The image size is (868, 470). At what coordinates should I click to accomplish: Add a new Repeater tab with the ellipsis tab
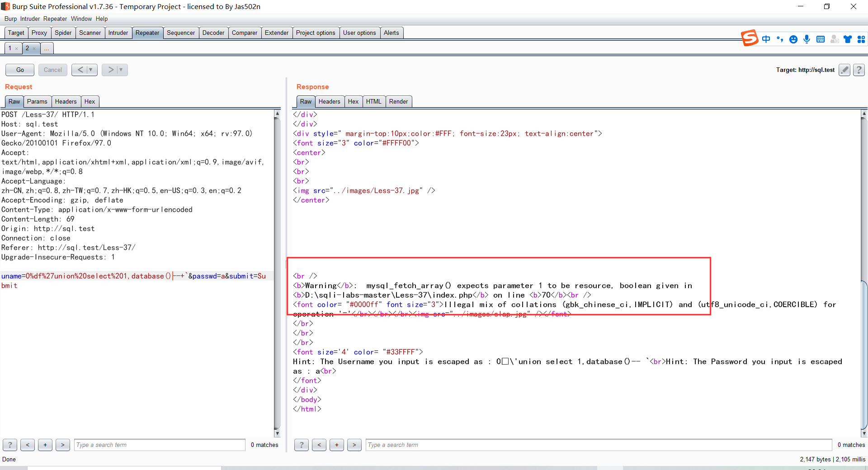tap(47, 48)
